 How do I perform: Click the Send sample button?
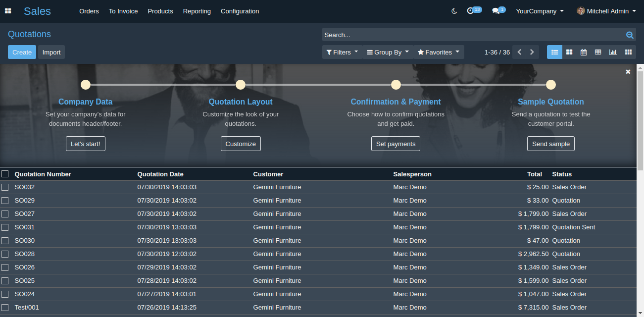tap(551, 144)
